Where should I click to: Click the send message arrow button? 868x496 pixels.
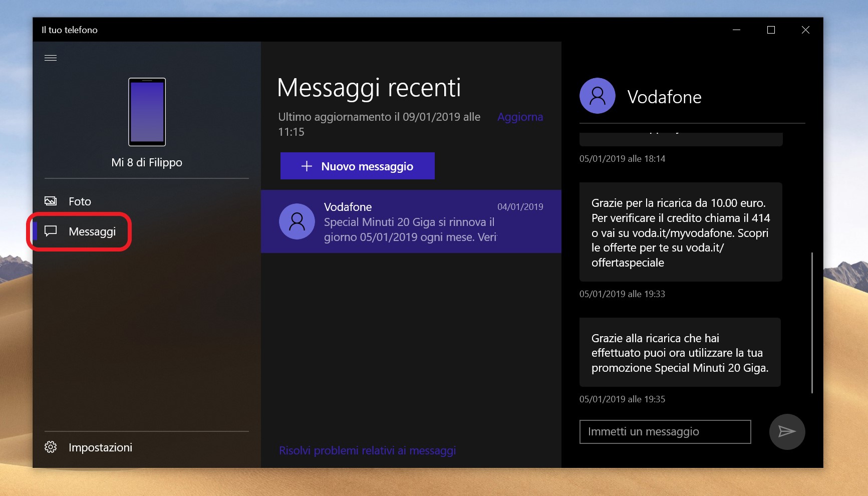(787, 432)
